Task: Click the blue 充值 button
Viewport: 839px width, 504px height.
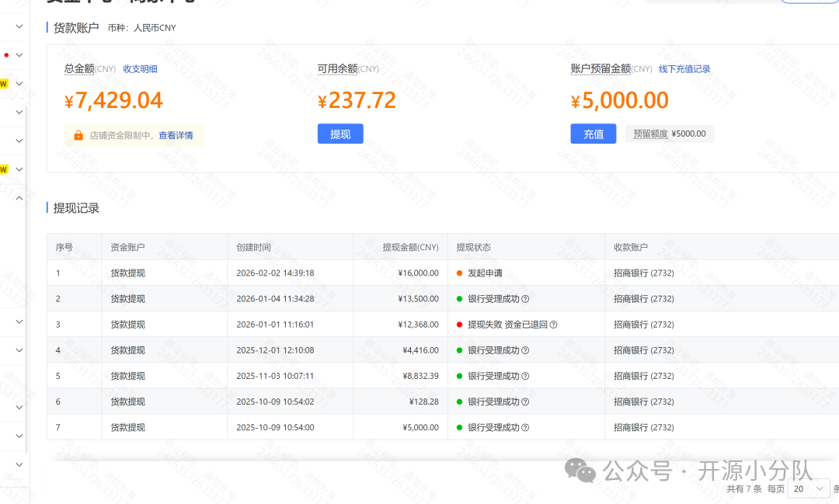Action: point(594,134)
